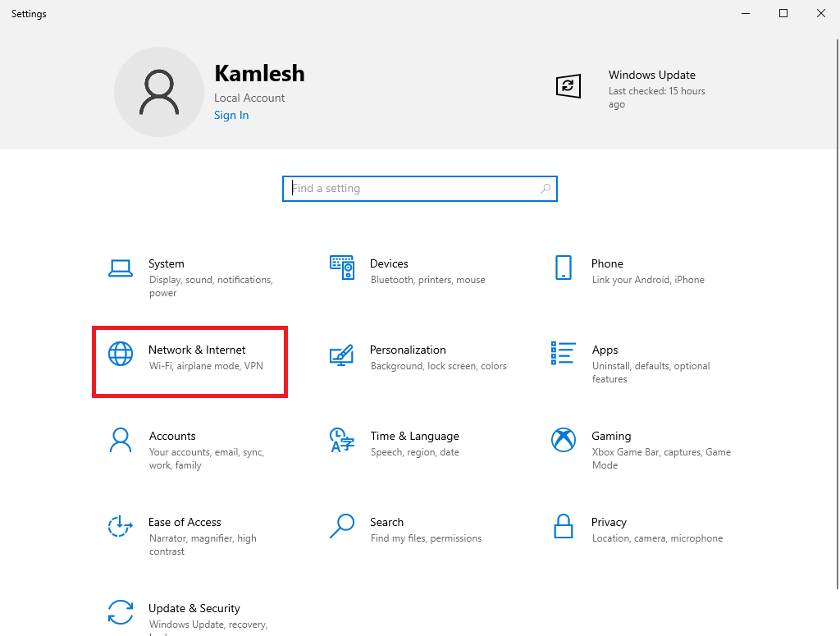Click the 'Local Account' label

(249, 98)
